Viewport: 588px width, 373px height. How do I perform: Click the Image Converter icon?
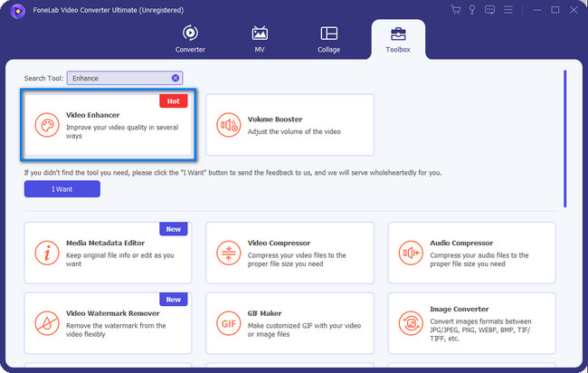(x=411, y=323)
